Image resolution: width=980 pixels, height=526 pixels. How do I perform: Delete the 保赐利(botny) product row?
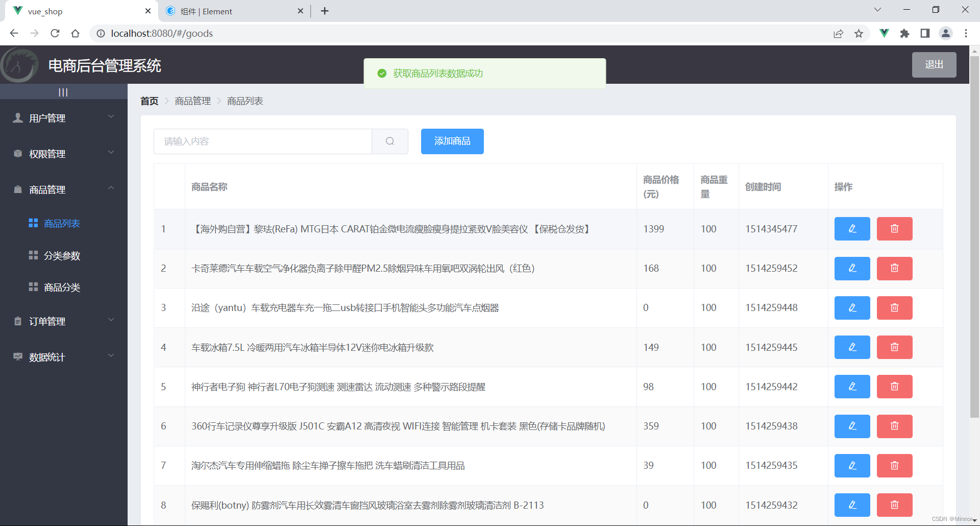click(894, 505)
